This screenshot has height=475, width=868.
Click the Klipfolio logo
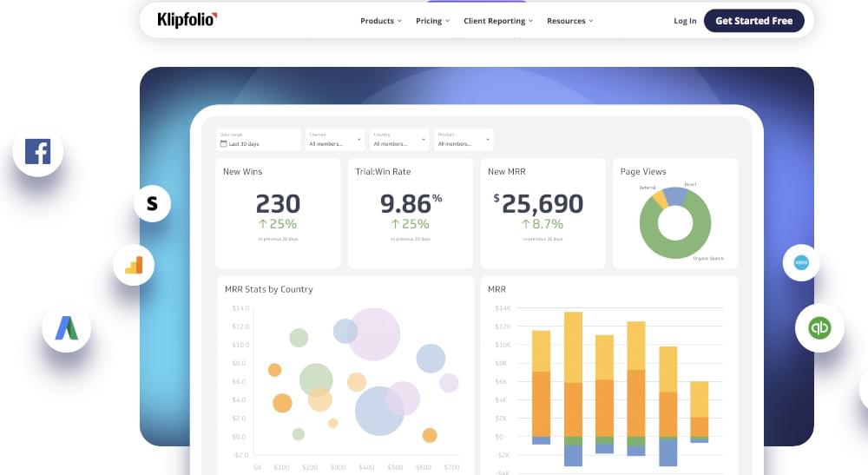coord(187,20)
